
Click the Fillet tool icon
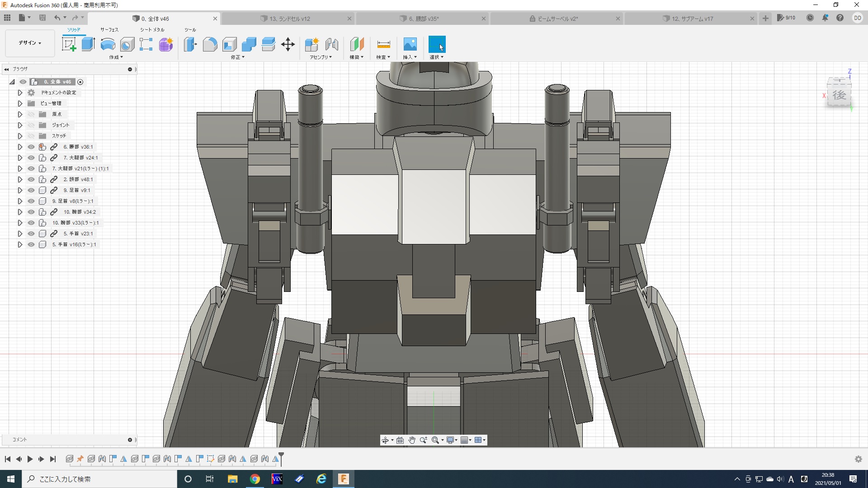pyautogui.click(x=210, y=44)
